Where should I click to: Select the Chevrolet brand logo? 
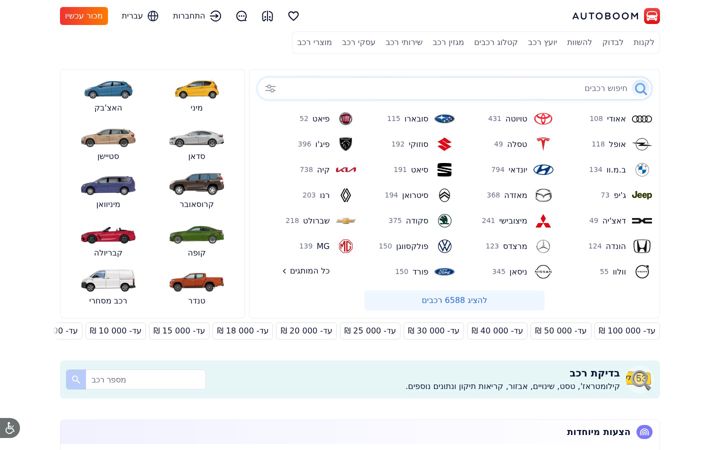(346, 221)
